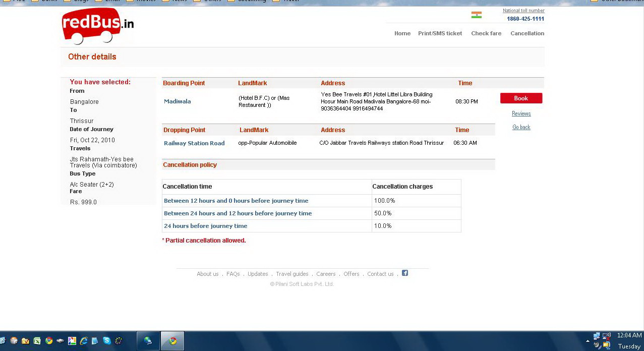Click the Go back link

[521, 127]
